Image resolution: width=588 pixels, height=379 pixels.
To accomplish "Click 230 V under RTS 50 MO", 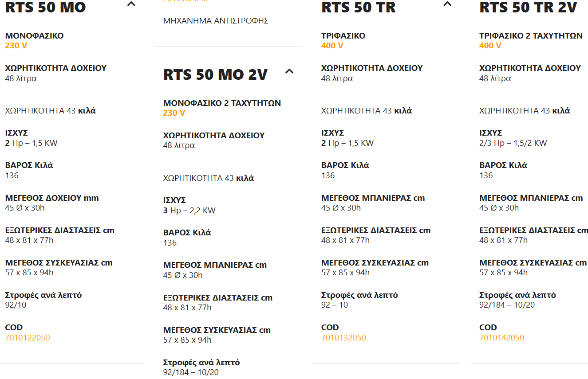I will click(x=16, y=46).
